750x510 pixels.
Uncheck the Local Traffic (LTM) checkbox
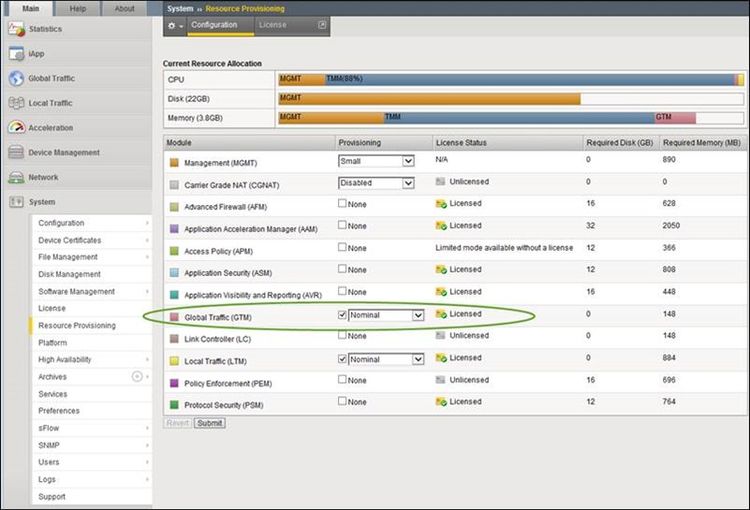click(343, 358)
